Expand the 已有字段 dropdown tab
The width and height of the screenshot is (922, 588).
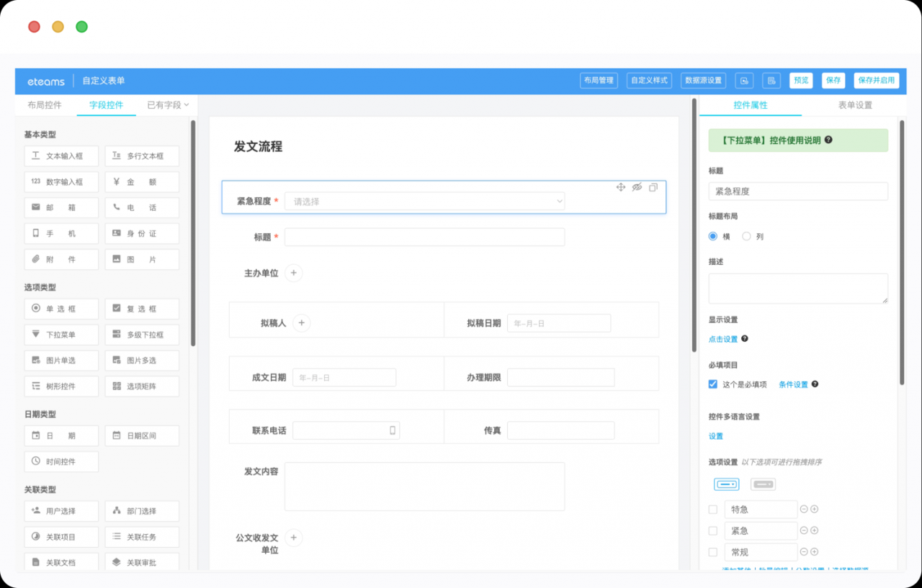click(168, 105)
